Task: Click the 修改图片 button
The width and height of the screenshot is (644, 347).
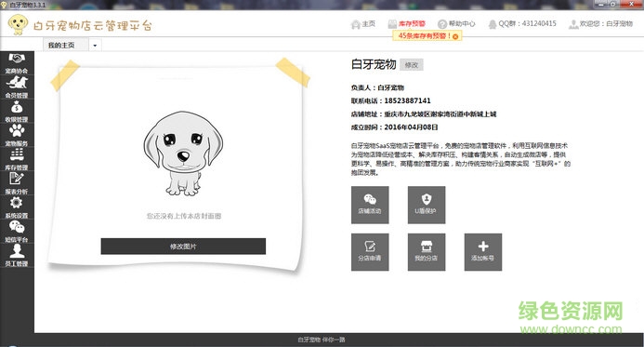Action: (183, 247)
